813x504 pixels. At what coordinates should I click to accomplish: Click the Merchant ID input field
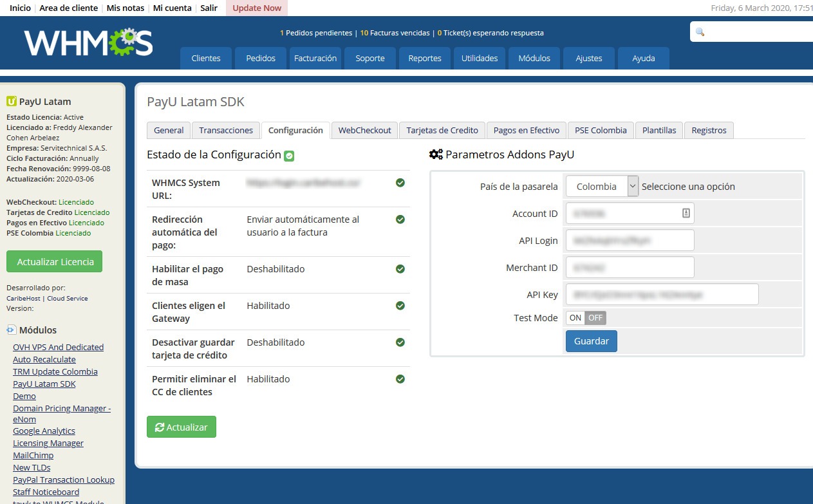point(630,267)
